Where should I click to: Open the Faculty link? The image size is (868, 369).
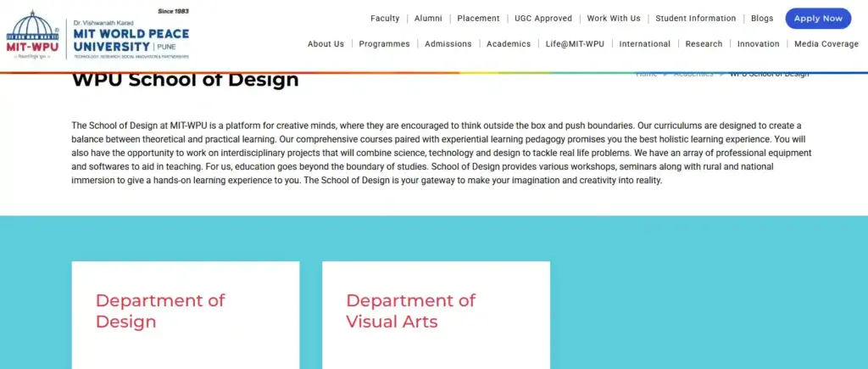(x=385, y=19)
